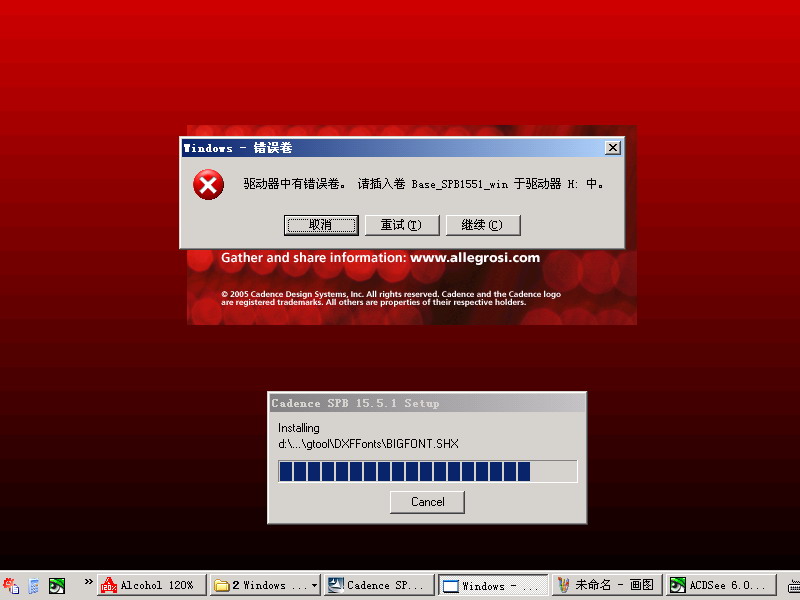Switch to the Cadence SP... taskbar window
Image resolution: width=800 pixels, height=600 pixels.
pyautogui.click(x=379, y=585)
